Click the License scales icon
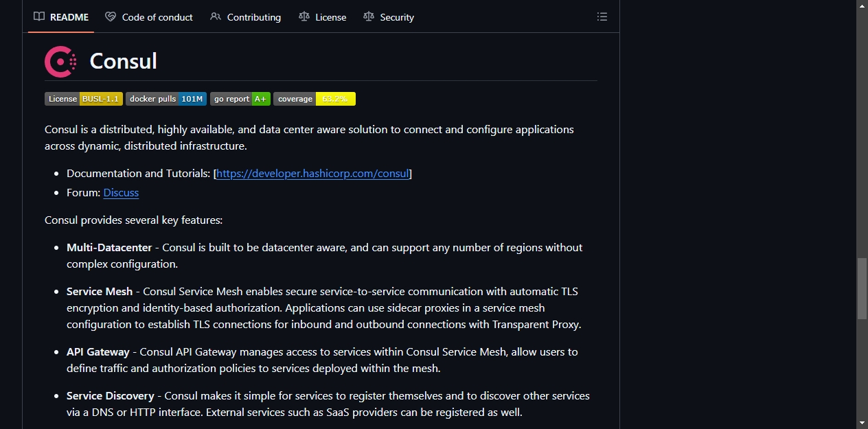The image size is (868, 429). click(304, 16)
